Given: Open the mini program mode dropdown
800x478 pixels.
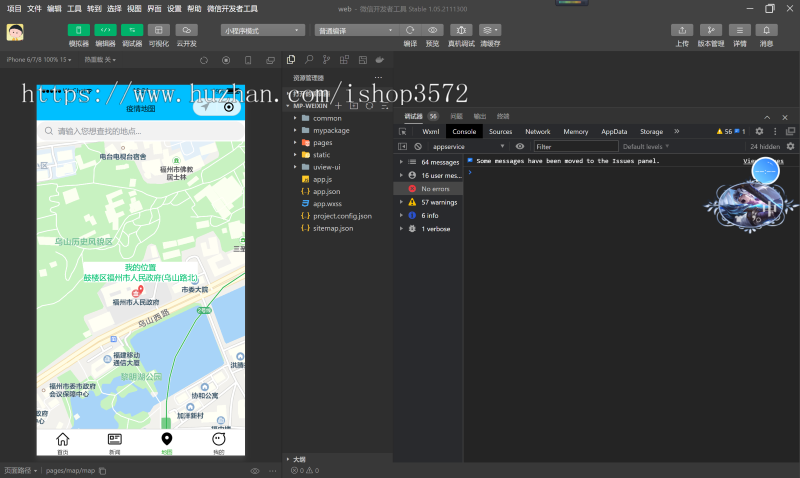Looking at the screenshot, I should click(263, 31).
